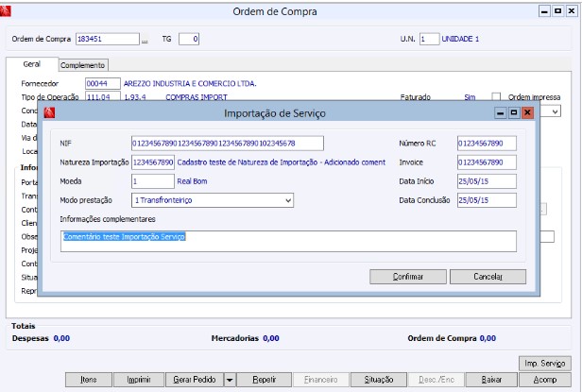The image size is (582, 392).
Task: Focus the TG field
Action: point(189,39)
